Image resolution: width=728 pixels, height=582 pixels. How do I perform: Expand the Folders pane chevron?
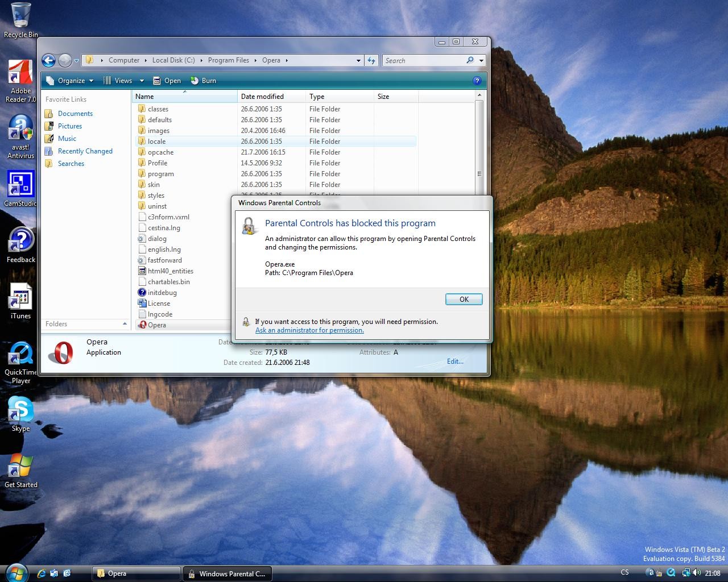[x=125, y=324]
